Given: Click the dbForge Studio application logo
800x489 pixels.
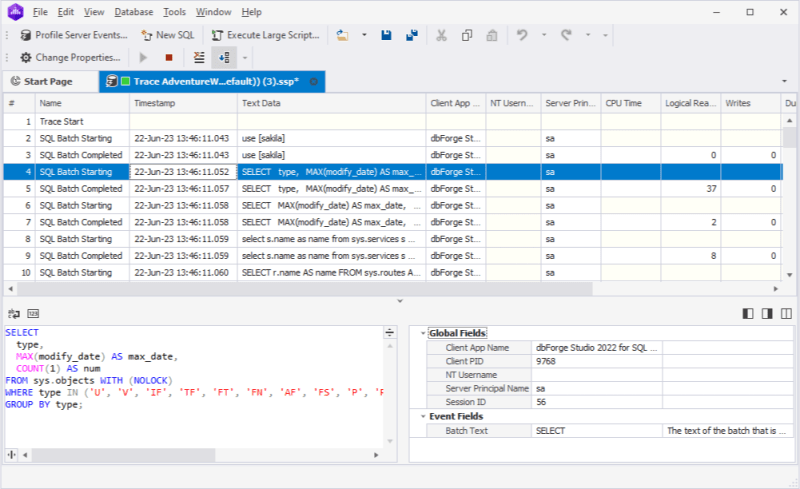Looking at the screenshot, I should [15, 12].
